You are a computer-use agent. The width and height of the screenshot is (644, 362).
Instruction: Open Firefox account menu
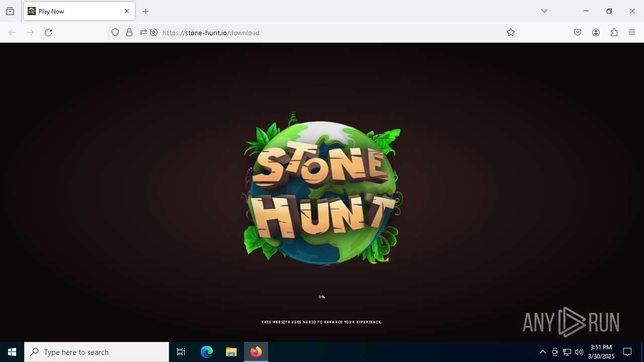(x=596, y=33)
